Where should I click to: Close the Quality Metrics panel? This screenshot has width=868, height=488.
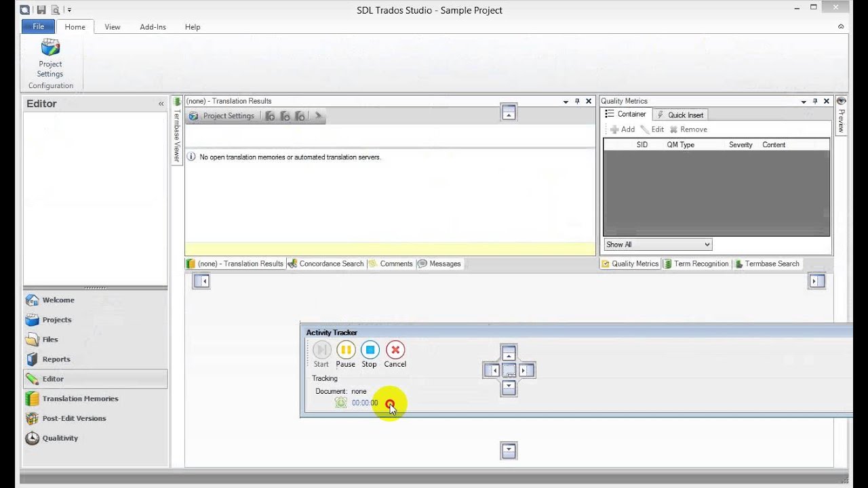tap(827, 101)
